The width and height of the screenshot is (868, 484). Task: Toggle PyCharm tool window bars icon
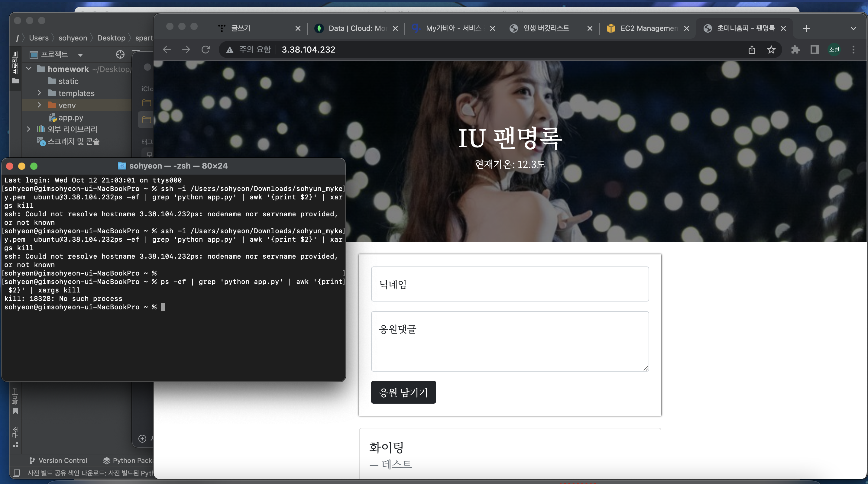16,473
